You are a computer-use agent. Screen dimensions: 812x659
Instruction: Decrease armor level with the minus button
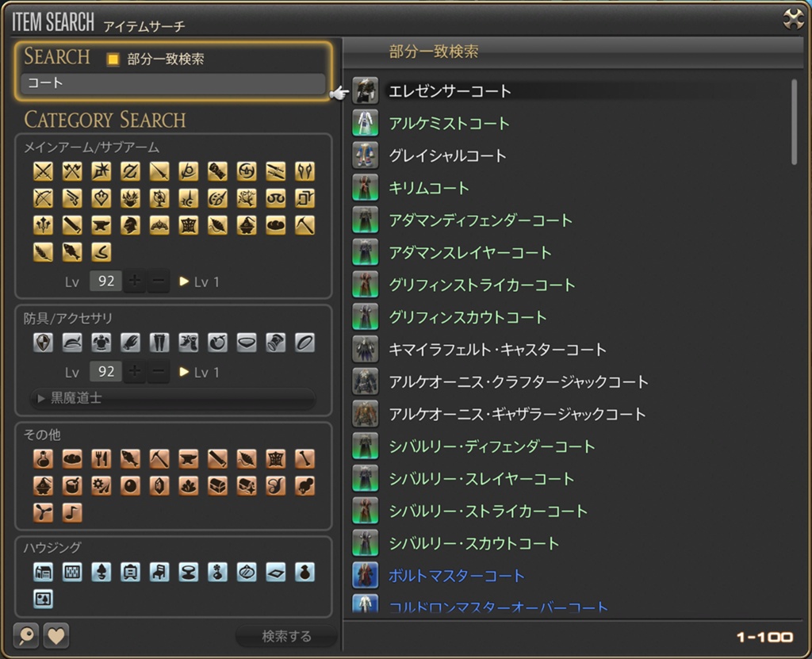click(159, 372)
